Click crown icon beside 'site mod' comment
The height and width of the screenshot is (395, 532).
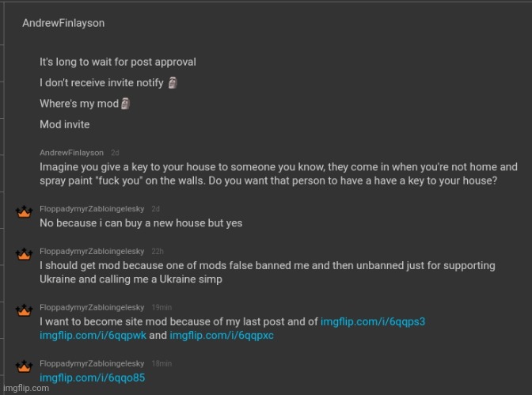pyautogui.click(x=24, y=310)
